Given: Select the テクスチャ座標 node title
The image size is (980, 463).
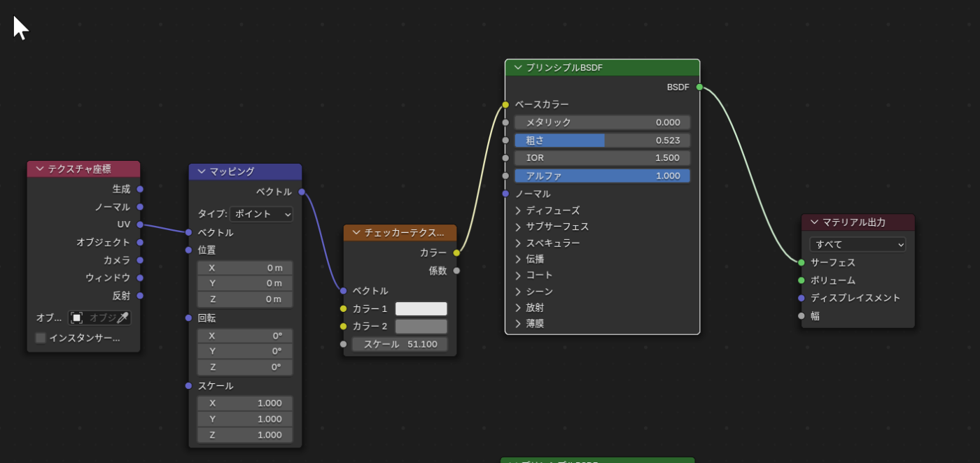Looking at the screenshot, I should point(79,169).
